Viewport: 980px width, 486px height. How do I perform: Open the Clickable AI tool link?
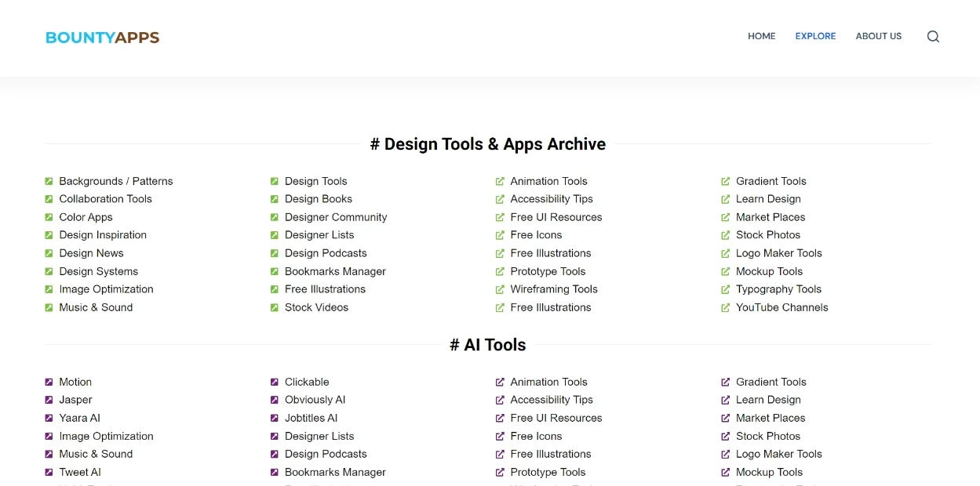[x=307, y=382]
